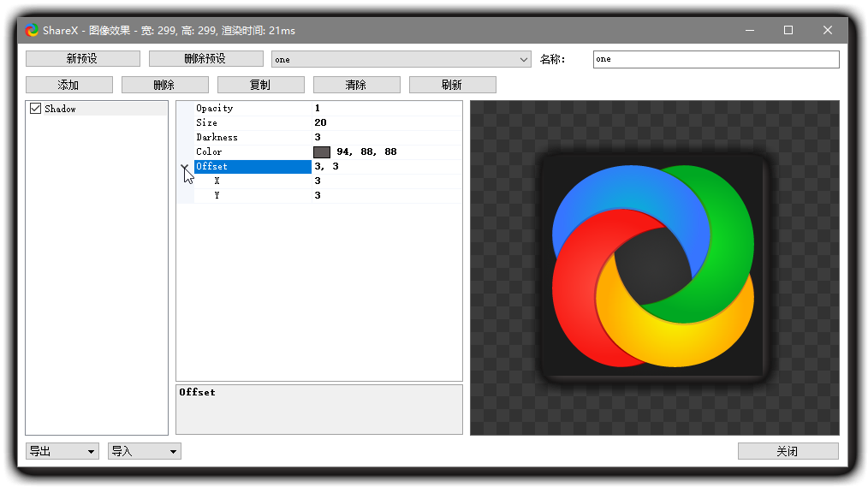Open the 导出 export dropdown
868x487 pixels.
click(62, 451)
